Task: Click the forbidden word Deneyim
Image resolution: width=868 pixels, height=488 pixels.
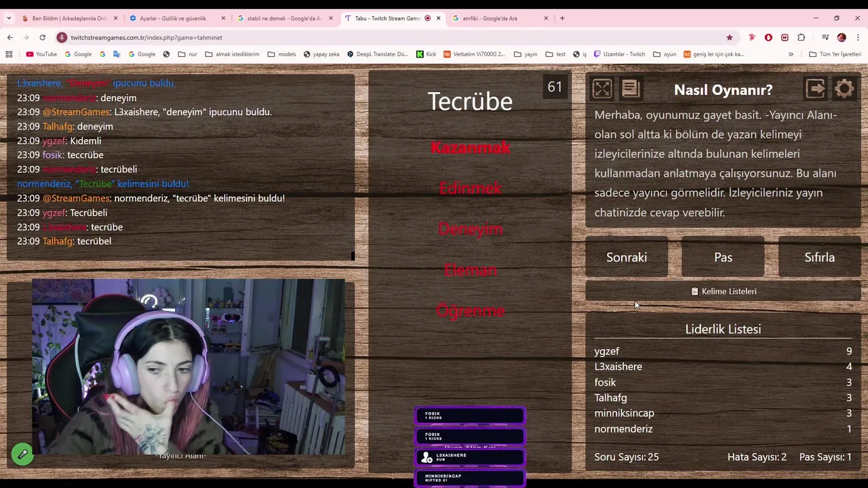Action: (470, 228)
